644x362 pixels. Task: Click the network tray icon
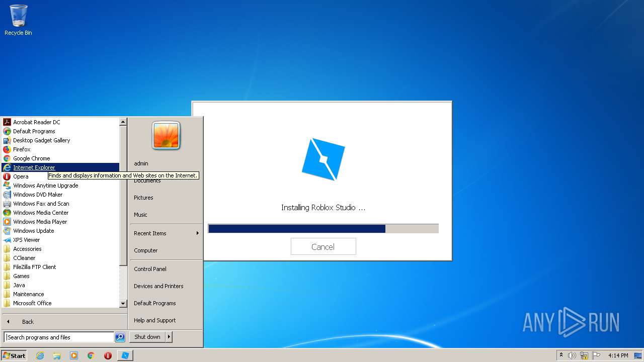click(584, 355)
